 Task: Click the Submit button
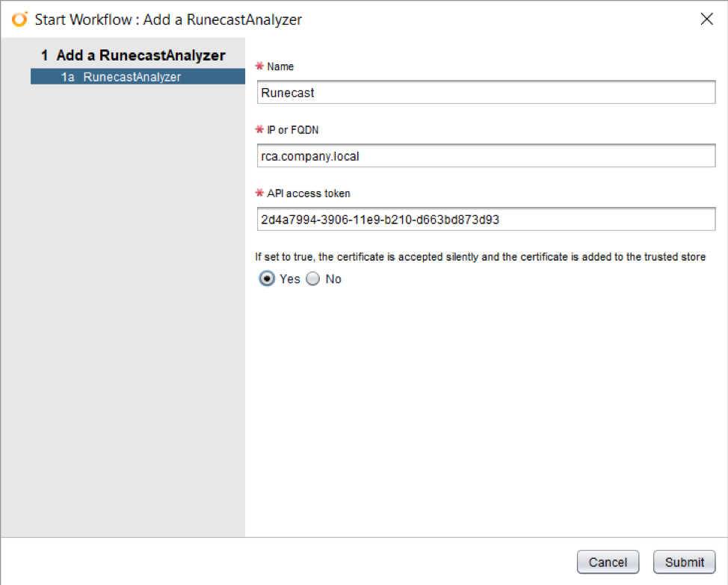(x=684, y=562)
